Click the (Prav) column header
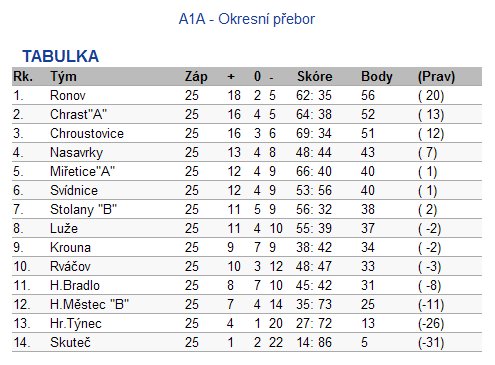 pyautogui.click(x=436, y=77)
